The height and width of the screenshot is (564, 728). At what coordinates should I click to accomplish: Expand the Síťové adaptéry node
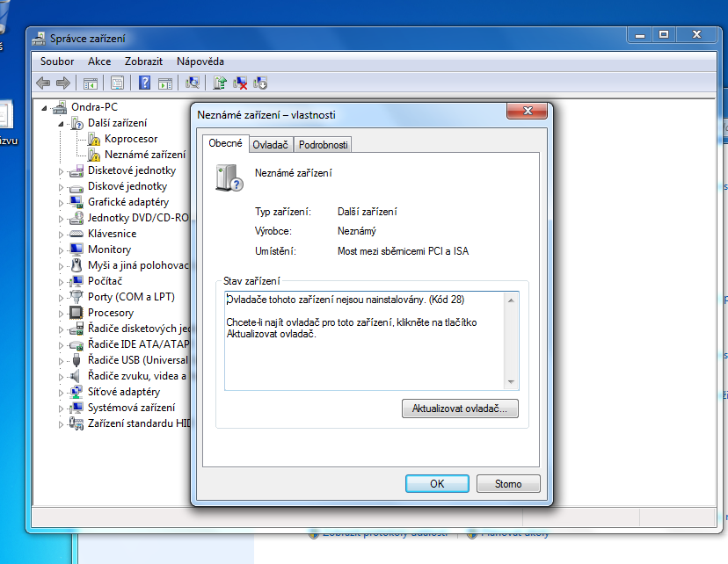pyautogui.click(x=61, y=393)
